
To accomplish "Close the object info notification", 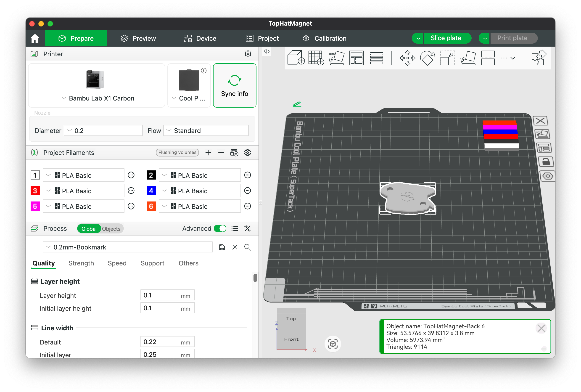I will (541, 328).
